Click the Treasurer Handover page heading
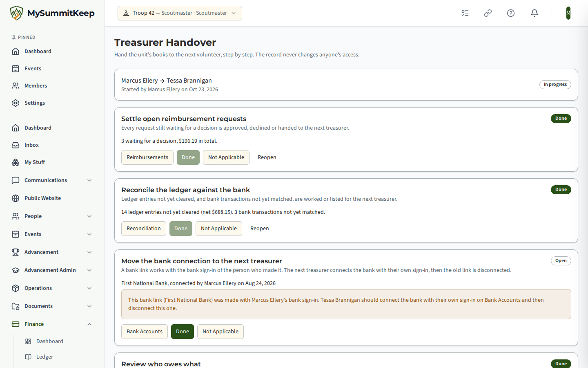 pos(165,43)
